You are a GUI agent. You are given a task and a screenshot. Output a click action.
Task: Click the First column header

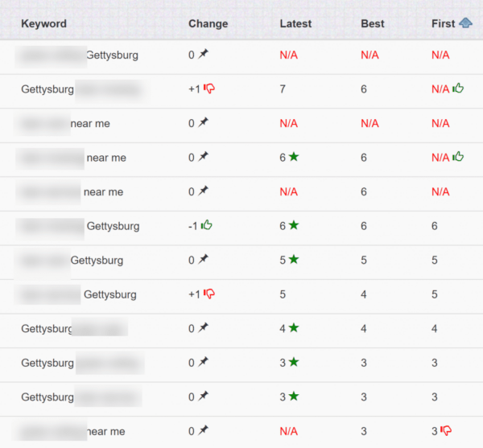coord(443,23)
